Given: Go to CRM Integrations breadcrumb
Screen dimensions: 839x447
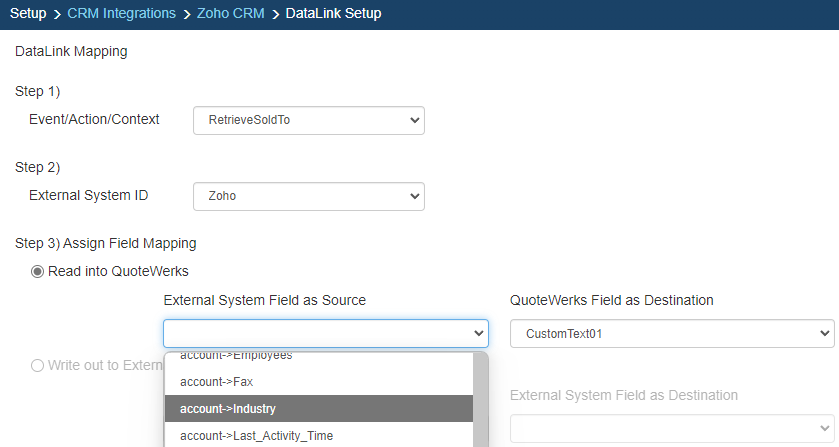Looking at the screenshot, I should point(121,14).
